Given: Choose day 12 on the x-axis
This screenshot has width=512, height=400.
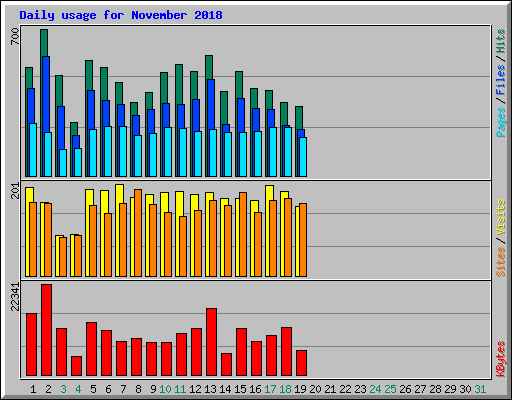Looking at the screenshot, I should 195,389.
